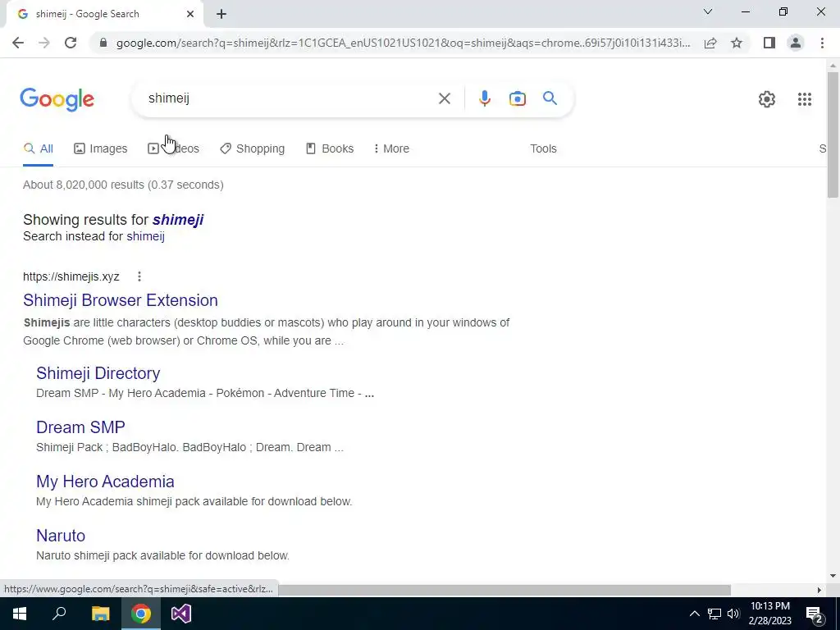Click the Chrome taskbar icon
Image resolution: width=840 pixels, height=630 pixels.
141,614
